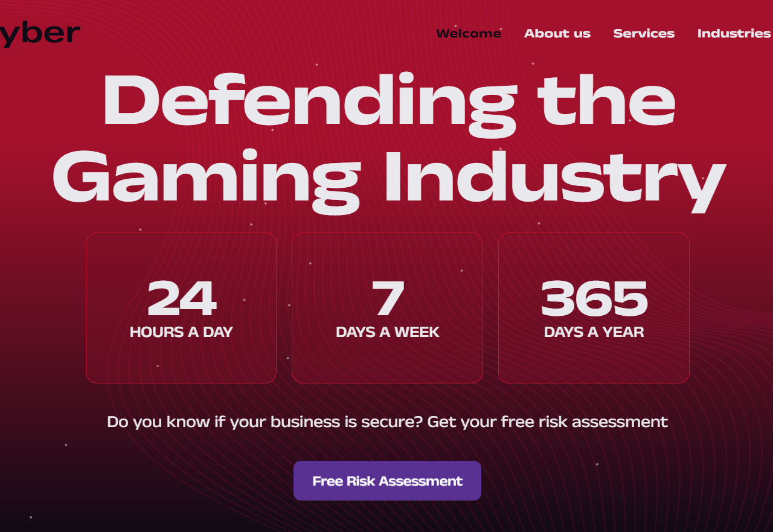The width and height of the screenshot is (773, 532).
Task: Select the DAYS A YEAR label
Action: click(594, 332)
